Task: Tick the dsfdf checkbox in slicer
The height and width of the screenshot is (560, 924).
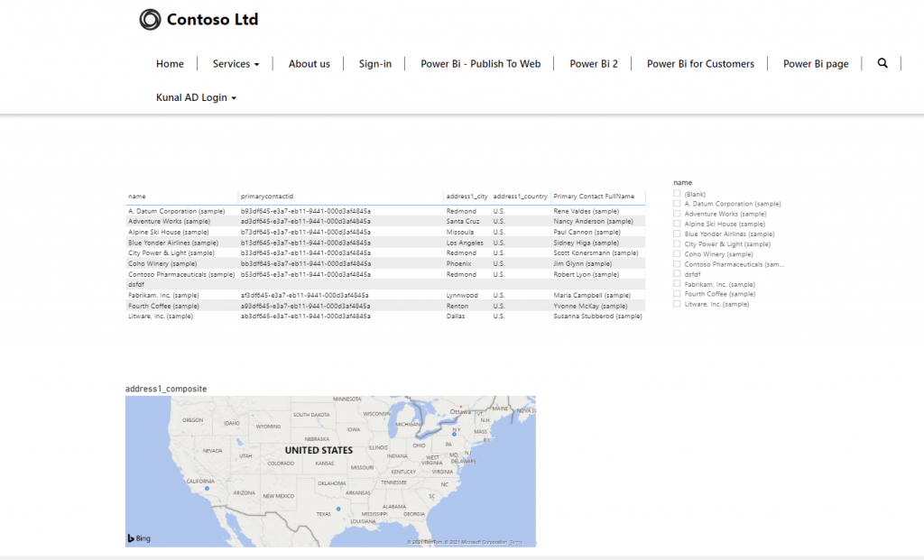Action: (x=677, y=273)
